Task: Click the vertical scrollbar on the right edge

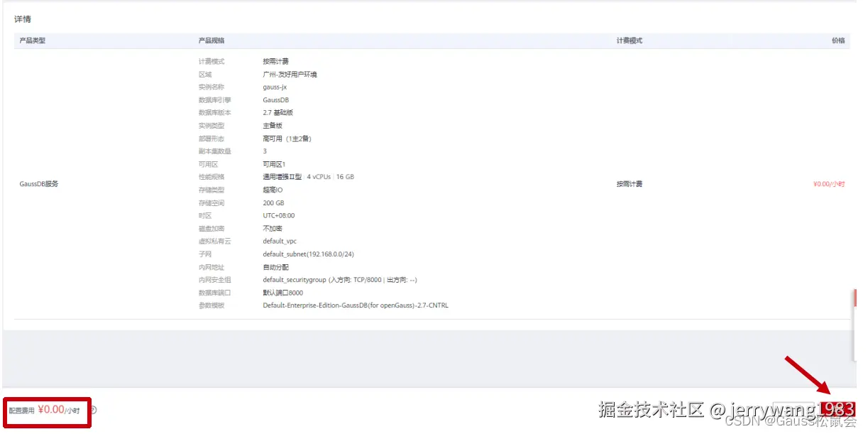Action: [x=855, y=298]
